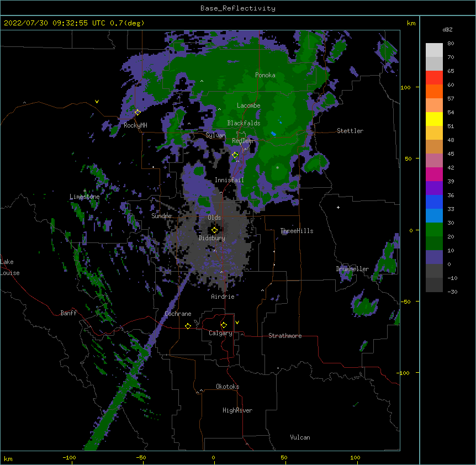476x465 pixels.
Task: Click the Innisfail city label
Action: (229, 180)
